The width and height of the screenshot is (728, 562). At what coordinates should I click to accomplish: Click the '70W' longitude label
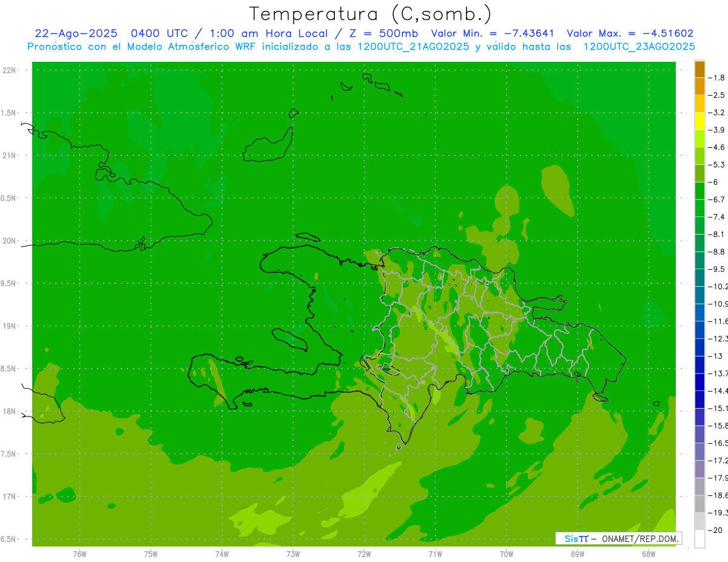pyautogui.click(x=506, y=554)
